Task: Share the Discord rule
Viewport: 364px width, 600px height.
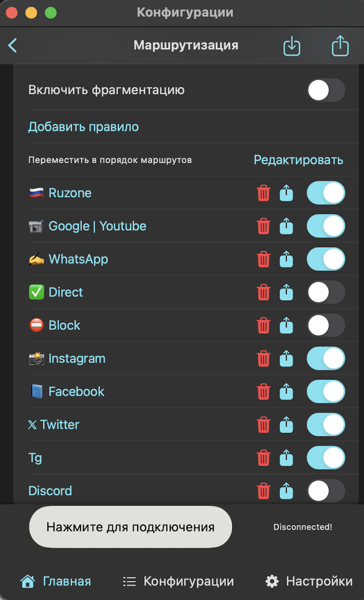Action: click(286, 491)
